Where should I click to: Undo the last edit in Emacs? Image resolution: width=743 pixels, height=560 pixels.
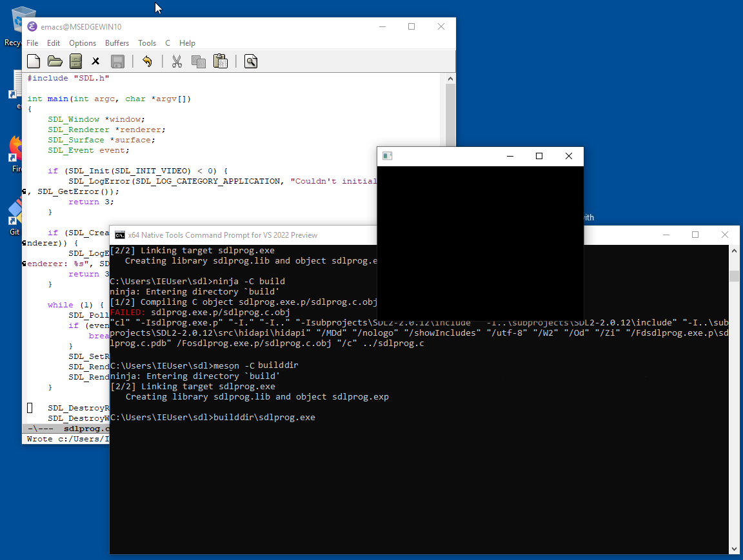147,61
